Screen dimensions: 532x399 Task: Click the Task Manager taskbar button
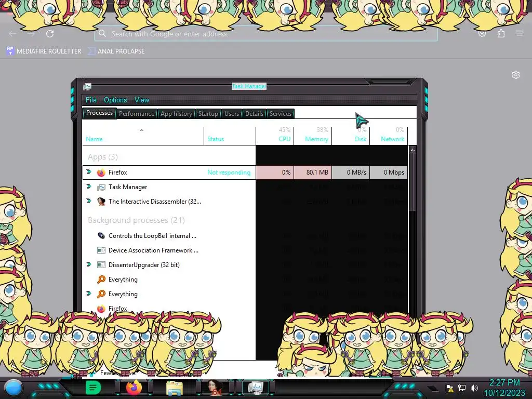[256, 388]
